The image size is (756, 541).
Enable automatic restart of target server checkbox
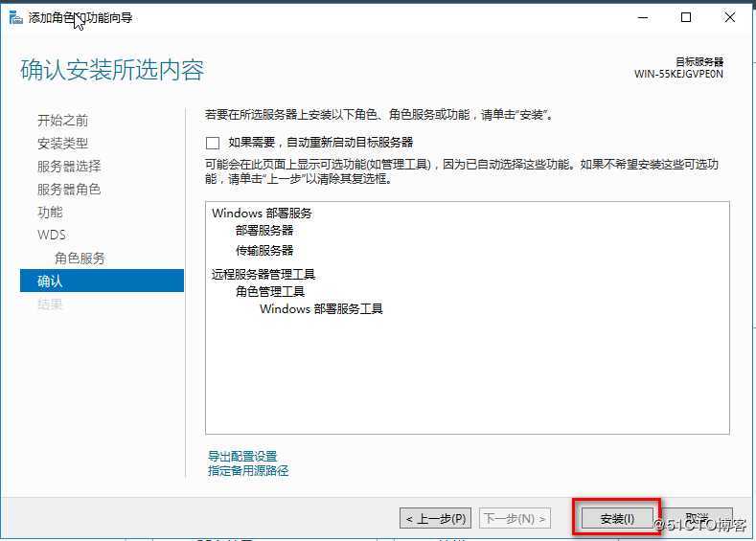[x=213, y=143]
